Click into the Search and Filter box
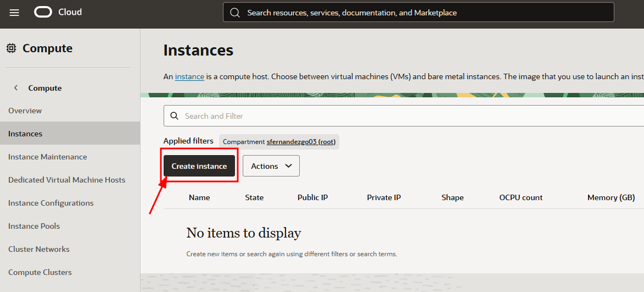644x292 pixels. [404, 116]
